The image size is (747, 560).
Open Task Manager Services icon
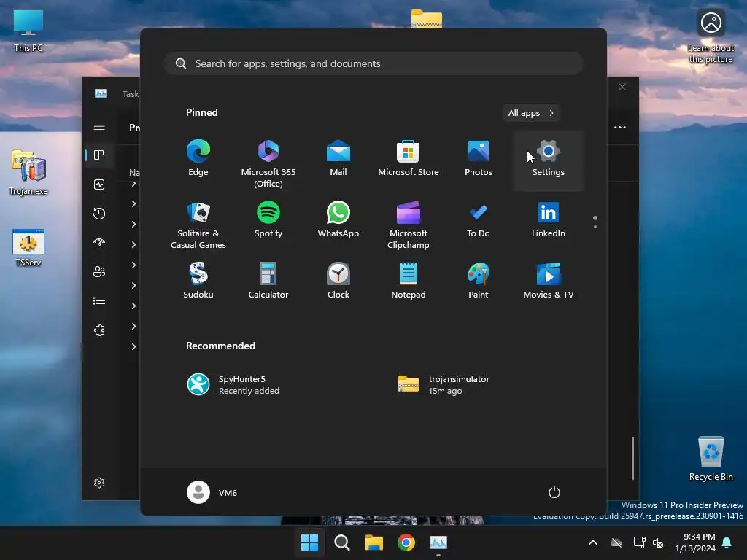click(x=99, y=330)
